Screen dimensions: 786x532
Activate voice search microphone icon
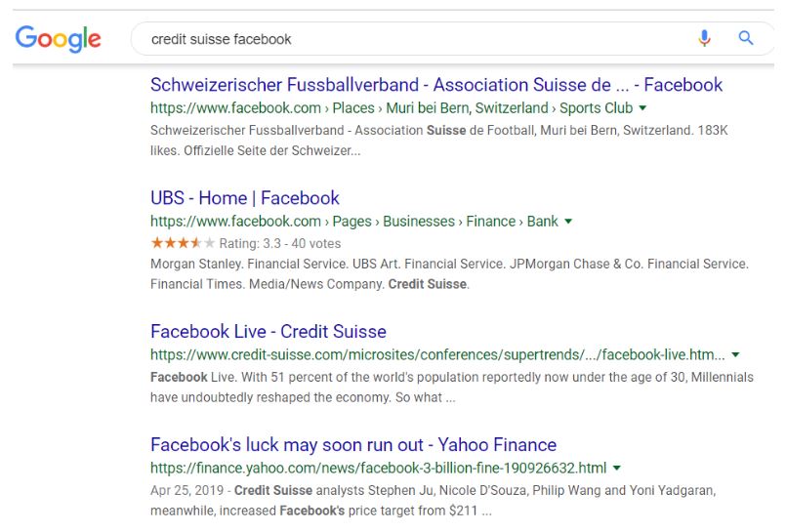coord(704,38)
